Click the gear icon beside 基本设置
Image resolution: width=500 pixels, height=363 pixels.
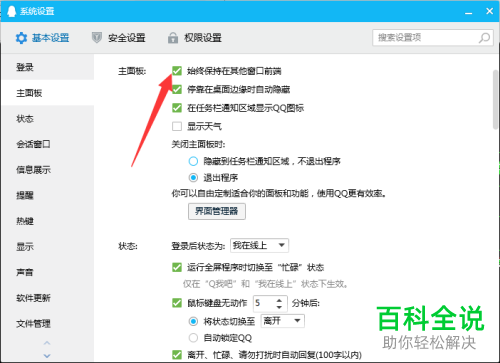[x=21, y=38]
